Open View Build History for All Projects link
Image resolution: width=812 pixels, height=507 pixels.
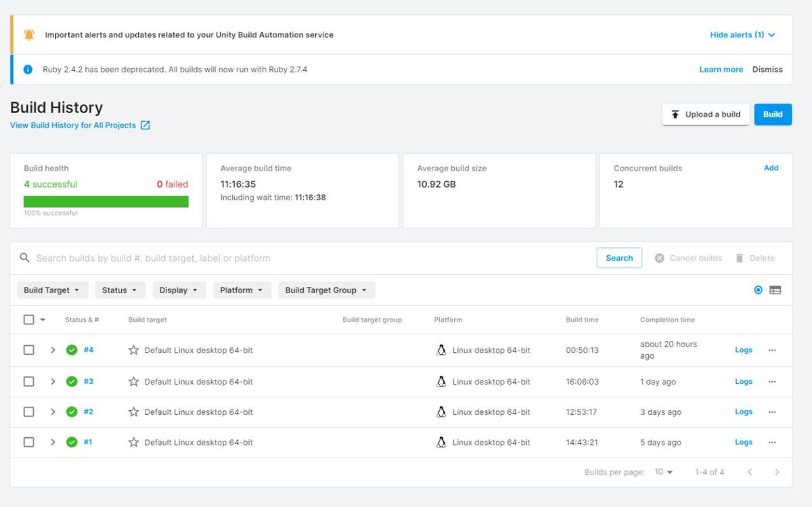pyautogui.click(x=73, y=125)
